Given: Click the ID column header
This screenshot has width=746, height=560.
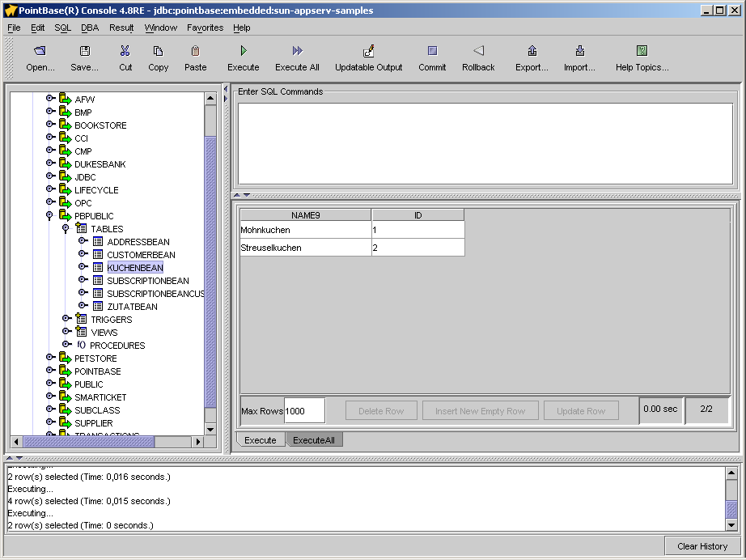Looking at the screenshot, I should pos(418,215).
